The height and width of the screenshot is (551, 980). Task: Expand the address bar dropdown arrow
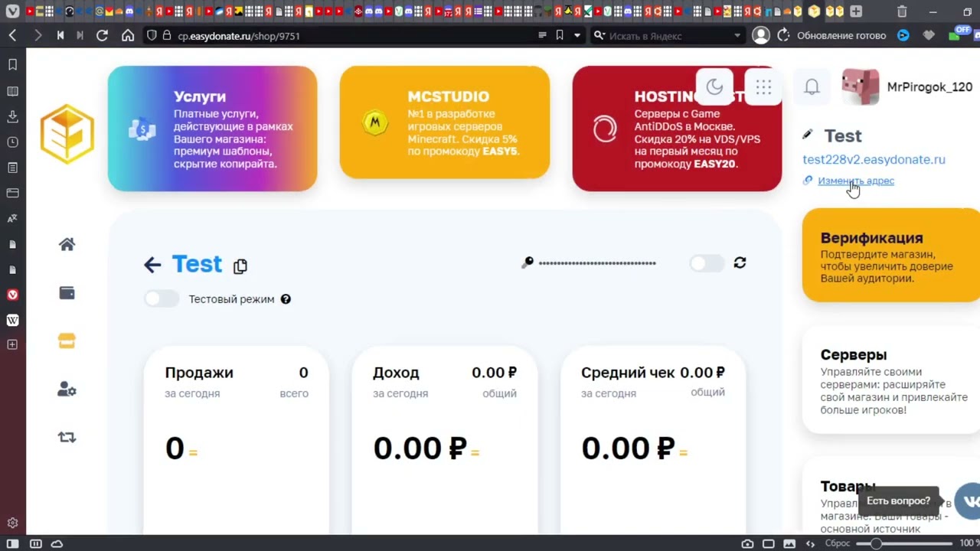coord(577,35)
